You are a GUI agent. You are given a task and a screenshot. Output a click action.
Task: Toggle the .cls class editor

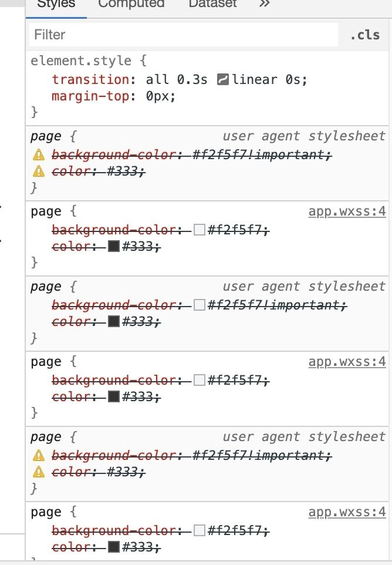click(365, 35)
